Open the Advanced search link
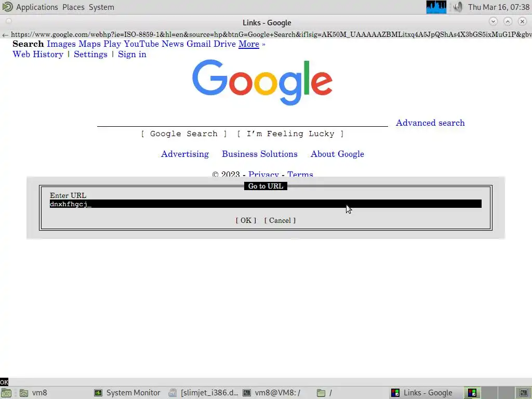 pyautogui.click(x=430, y=123)
